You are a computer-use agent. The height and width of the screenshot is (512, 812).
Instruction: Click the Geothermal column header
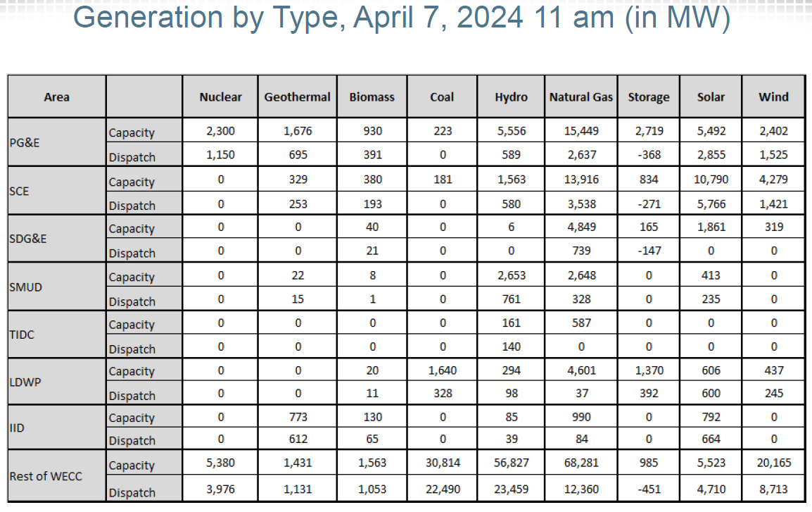click(x=297, y=97)
